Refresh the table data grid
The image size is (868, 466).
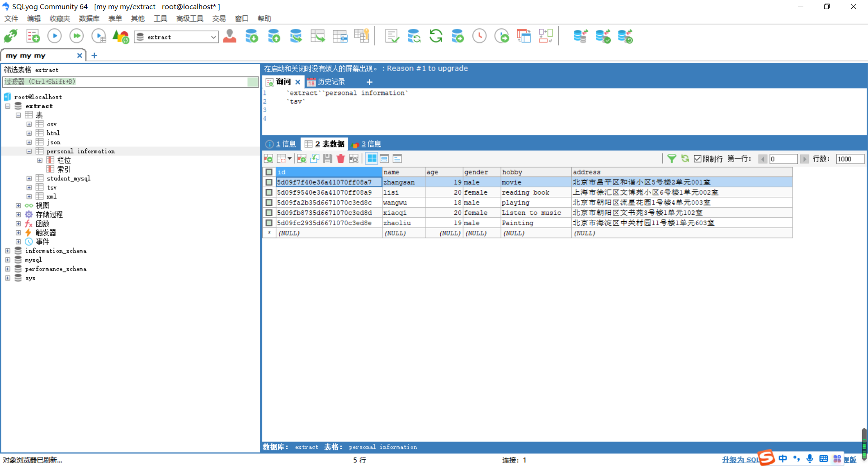685,159
